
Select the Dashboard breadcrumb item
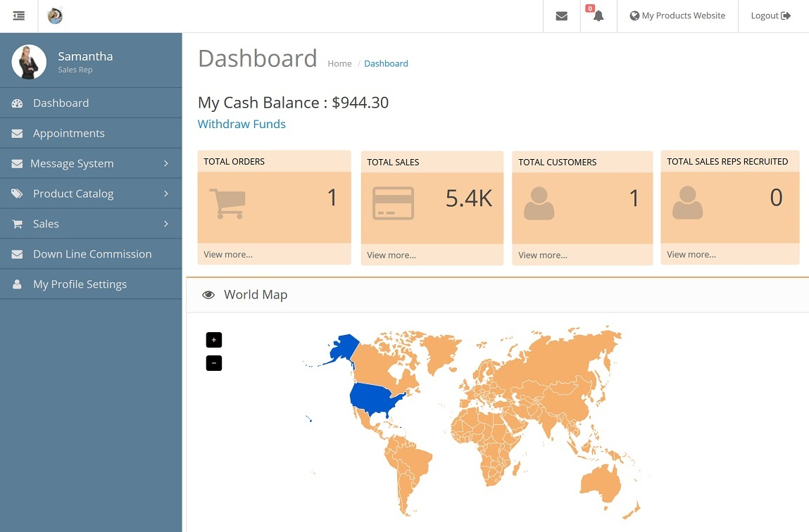tap(386, 63)
